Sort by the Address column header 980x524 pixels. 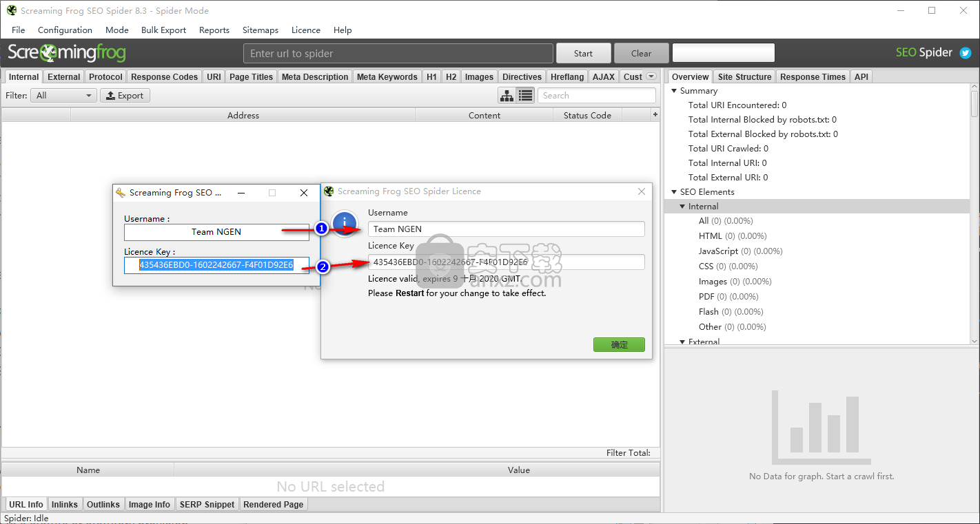coord(243,115)
